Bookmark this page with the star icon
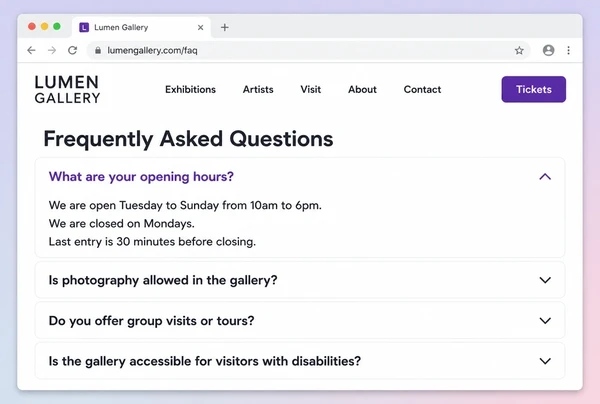 tap(519, 50)
